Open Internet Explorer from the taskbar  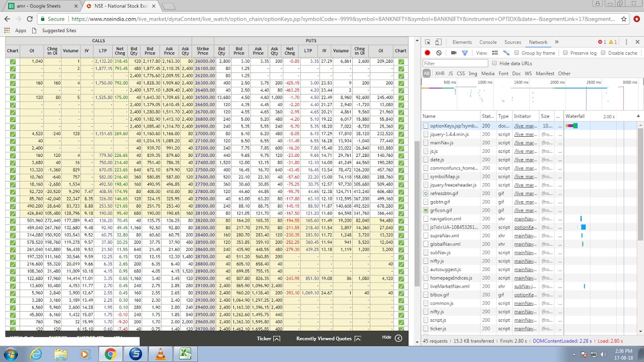click(36, 354)
